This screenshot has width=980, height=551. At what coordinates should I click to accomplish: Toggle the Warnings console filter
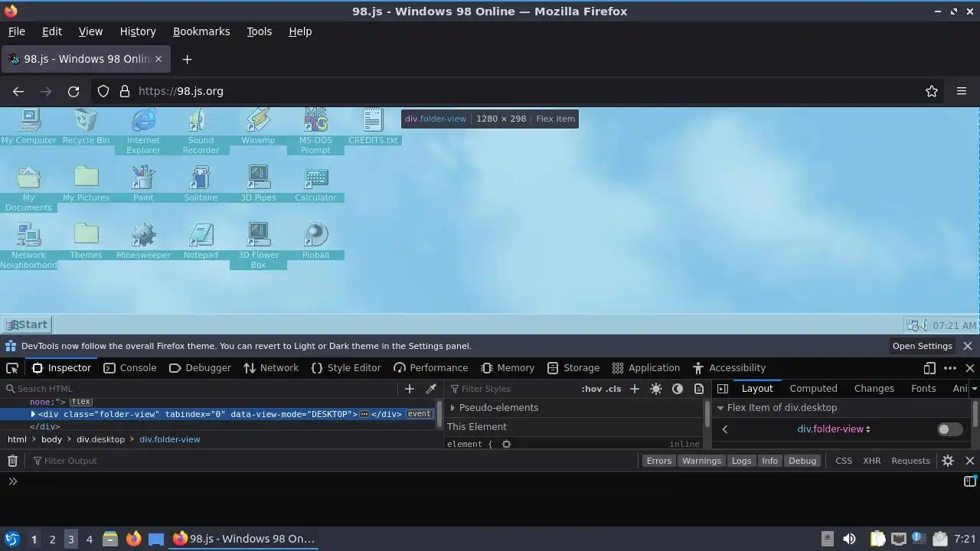[x=701, y=461]
